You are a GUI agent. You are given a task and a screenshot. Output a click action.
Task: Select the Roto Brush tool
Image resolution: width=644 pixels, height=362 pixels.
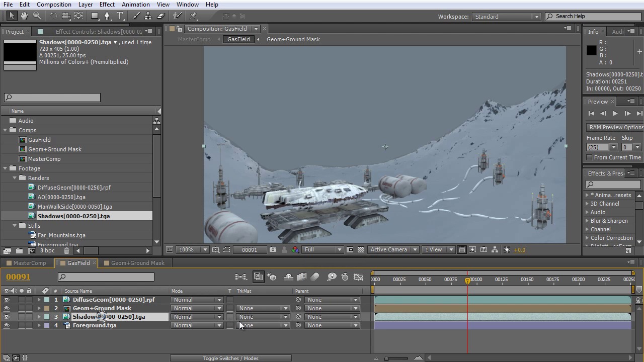click(177, 16)
